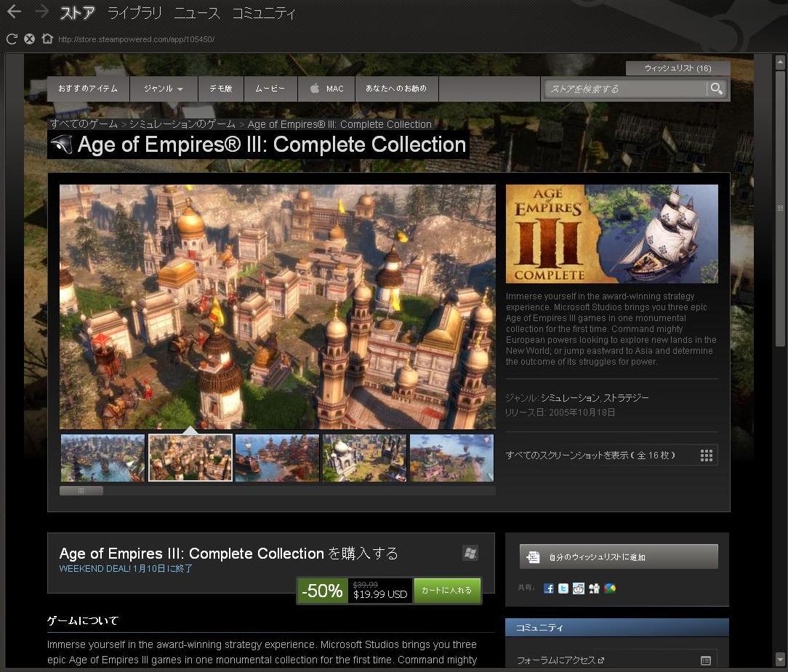Screen dimensions: 788x672
Task: Click リリース日: 2005年10月18日 text
Action: (x=560, y=413)
